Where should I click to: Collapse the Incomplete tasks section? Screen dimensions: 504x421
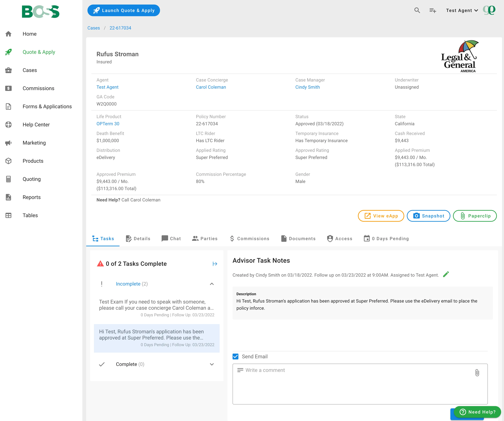tap(212, 284)
